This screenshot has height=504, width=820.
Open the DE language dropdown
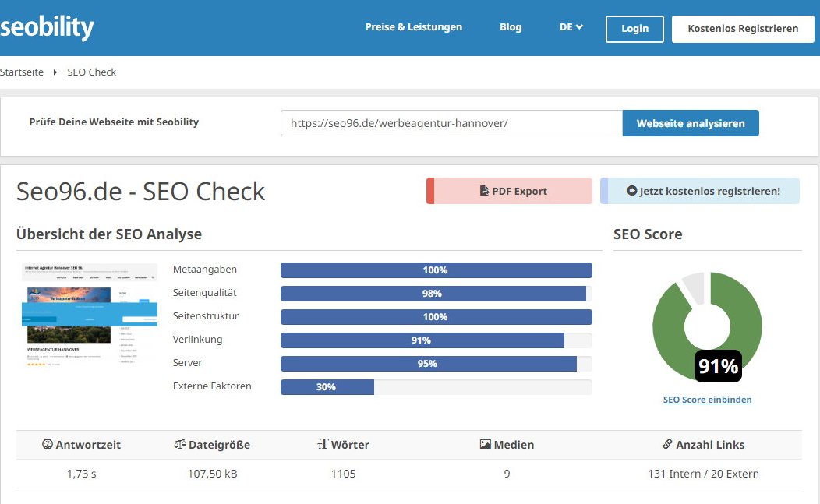[x=571, y=27]
